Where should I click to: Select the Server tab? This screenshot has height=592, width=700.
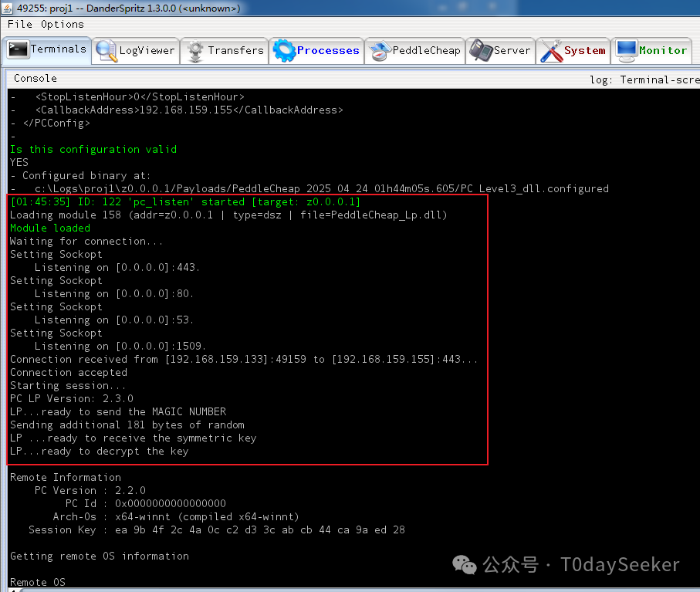(500, 50)
